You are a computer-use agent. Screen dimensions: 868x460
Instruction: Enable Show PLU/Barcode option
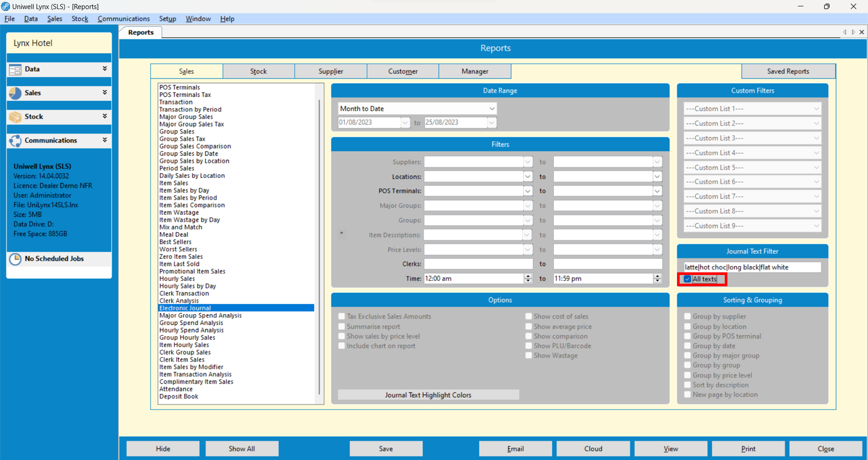(x=529, y=346)
